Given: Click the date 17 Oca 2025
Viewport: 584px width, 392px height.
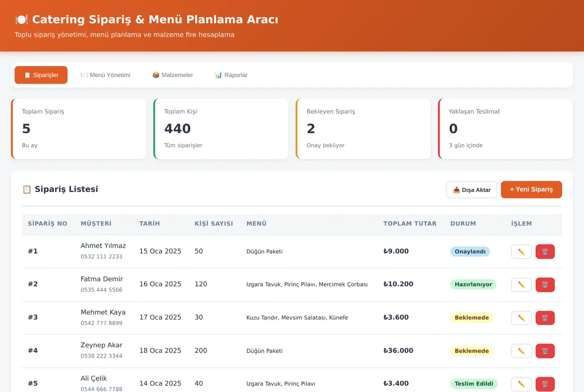Looking at the screenshot, I should 160,318.
